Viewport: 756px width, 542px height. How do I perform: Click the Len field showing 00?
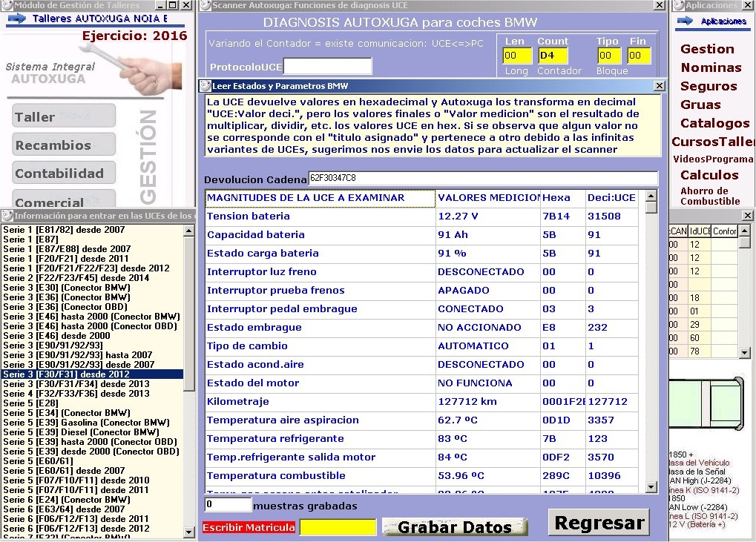coord(517,56)
